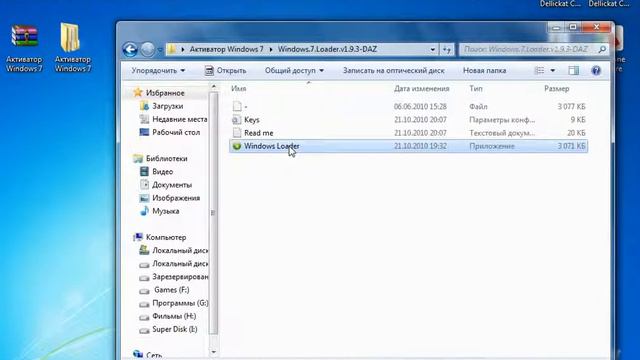Image resolution: width=640 pixels, height=360 pixels.
Task: Click the green Windows Loader file icon
Action: pyautogui.click(x=237, y=146)
